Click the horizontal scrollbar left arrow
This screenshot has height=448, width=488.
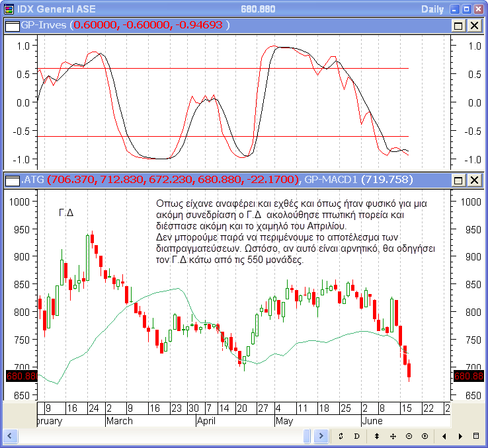coord(10,436)
